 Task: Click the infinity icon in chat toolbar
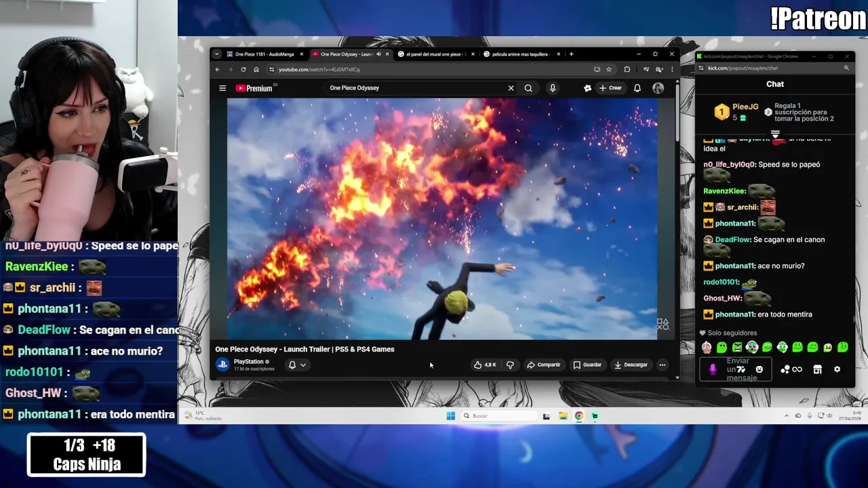797,369
